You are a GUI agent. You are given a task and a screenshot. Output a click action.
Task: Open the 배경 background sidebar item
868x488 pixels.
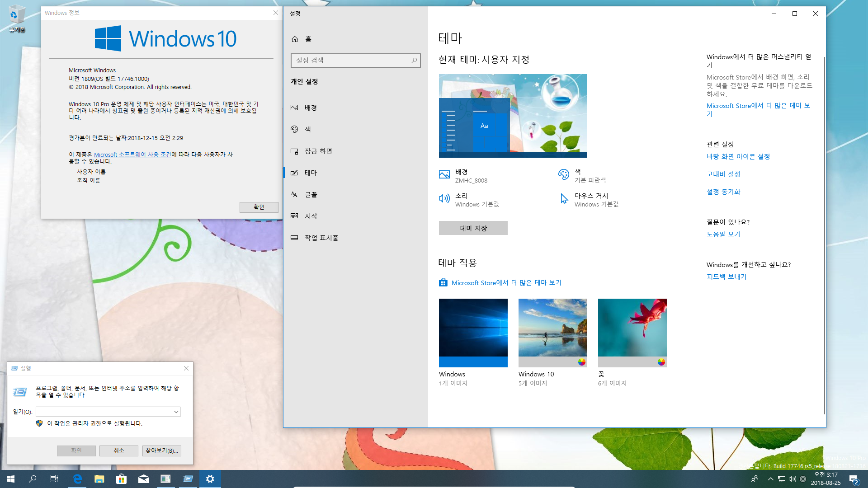click(355, 108)
